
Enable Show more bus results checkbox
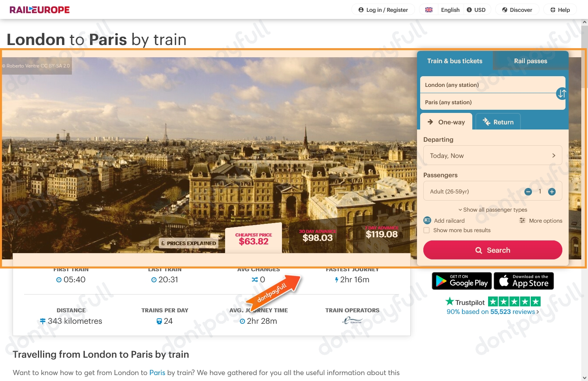pos(426,230)
